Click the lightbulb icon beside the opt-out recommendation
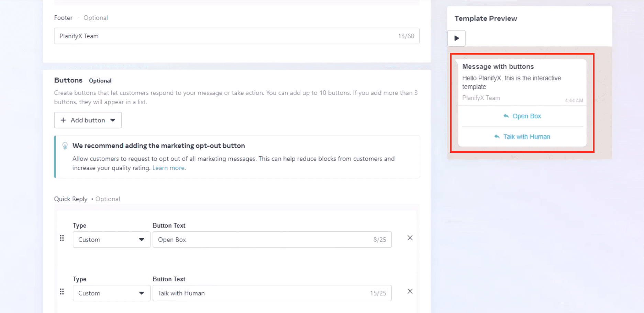Image resolution: width=644 pixels, height=313 pixels. [x=65, y=146]
